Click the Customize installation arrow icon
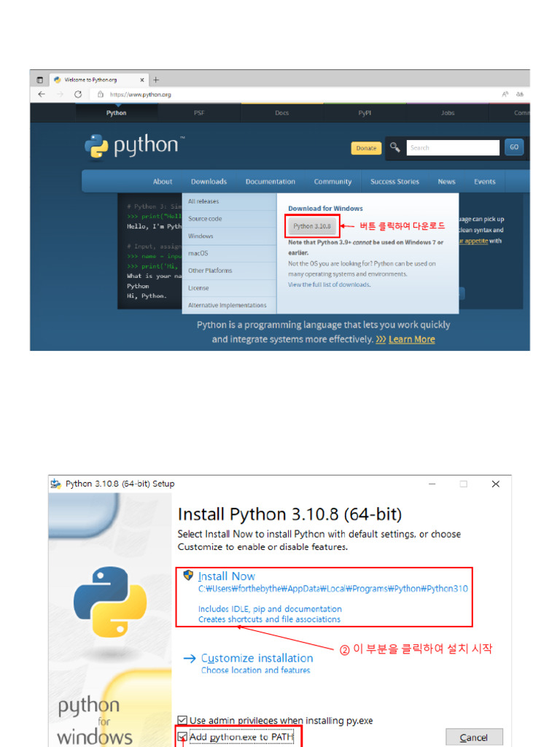Viewport: 560px width, 747px height. 190,659
